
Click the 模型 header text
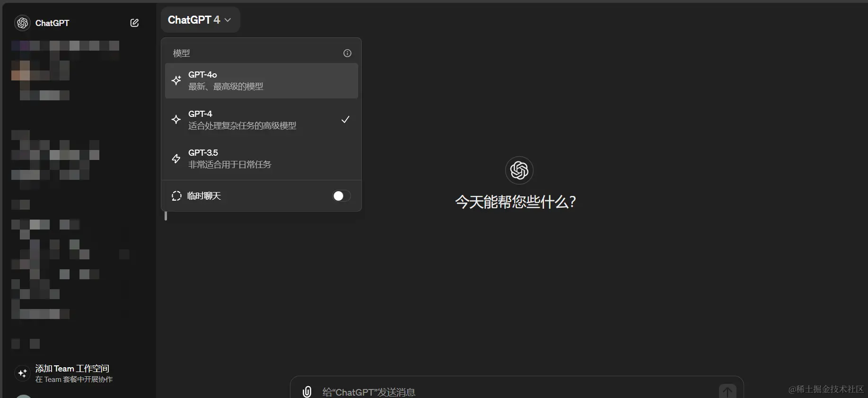[x=181, y=53]
